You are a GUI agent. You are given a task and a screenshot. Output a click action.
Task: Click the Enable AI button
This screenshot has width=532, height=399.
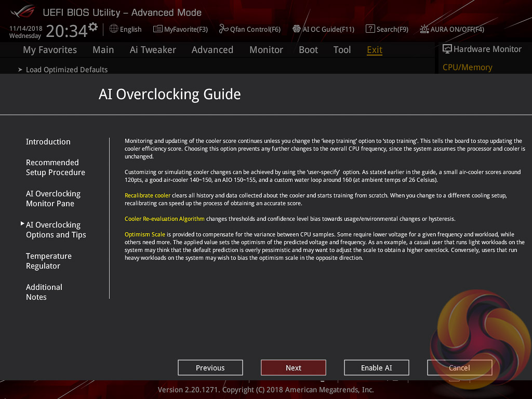[377, 368]
